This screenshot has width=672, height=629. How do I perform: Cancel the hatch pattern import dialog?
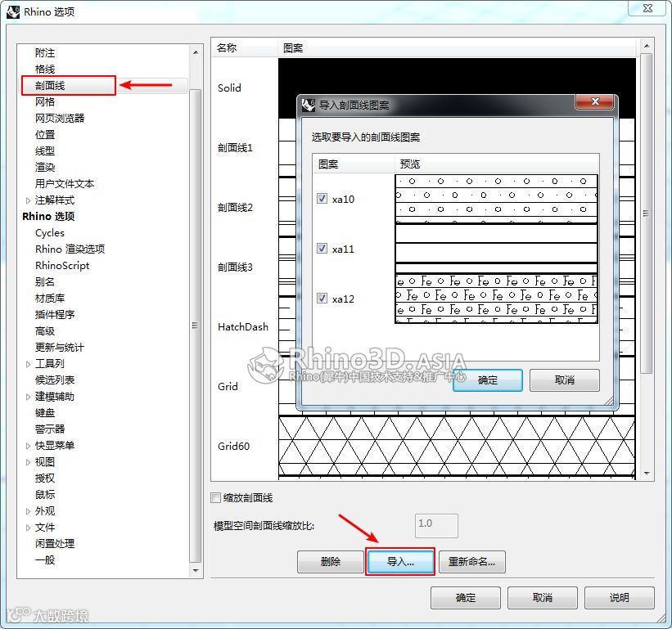(x=565, y=380)
